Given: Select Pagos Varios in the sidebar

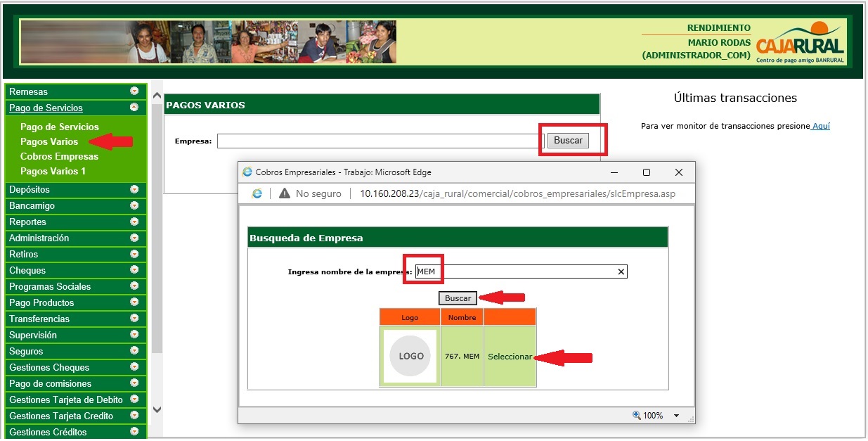Looking at the screenshot, I should (49, 141).
